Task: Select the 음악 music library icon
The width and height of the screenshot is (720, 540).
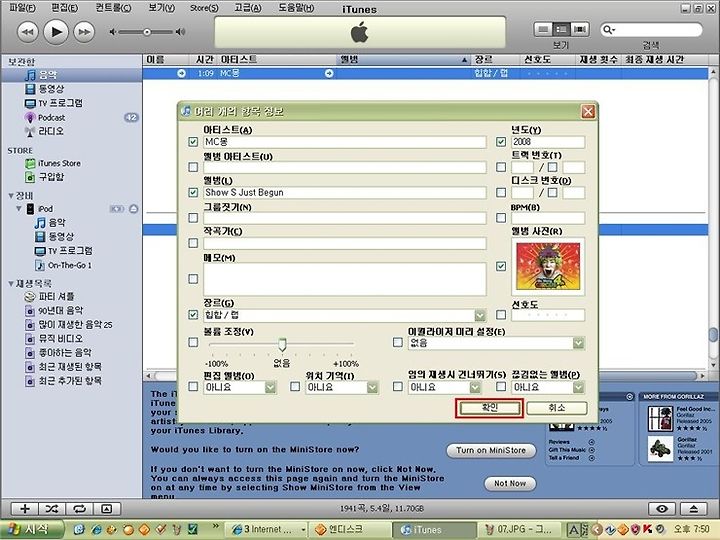Action: [x=30, y=75]
